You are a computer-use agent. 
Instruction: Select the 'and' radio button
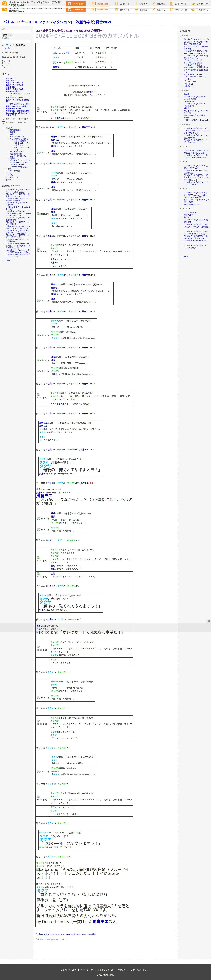tap(7, 45)
